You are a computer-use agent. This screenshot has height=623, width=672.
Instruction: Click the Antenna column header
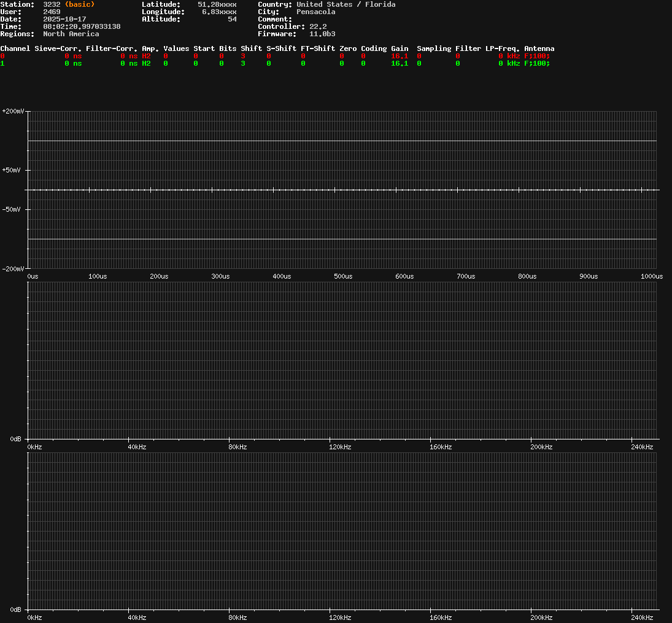pyautogui.click(x=539, y=48)
